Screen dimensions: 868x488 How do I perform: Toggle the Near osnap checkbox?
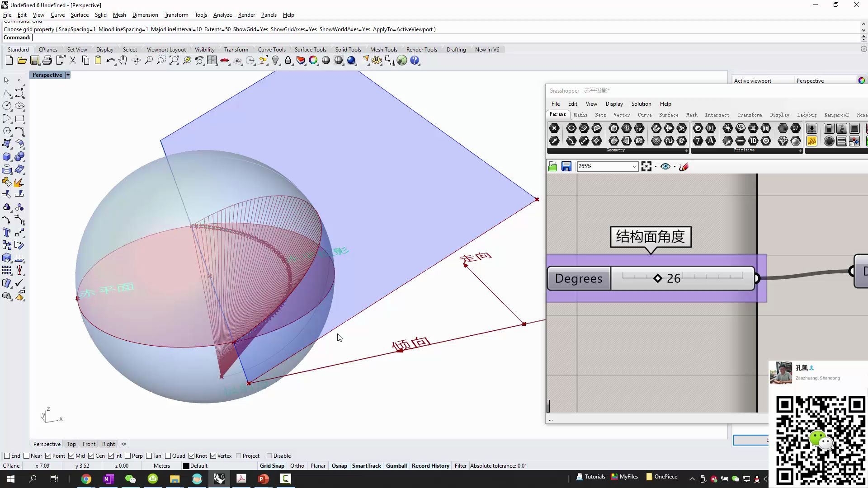pos(27,456)
